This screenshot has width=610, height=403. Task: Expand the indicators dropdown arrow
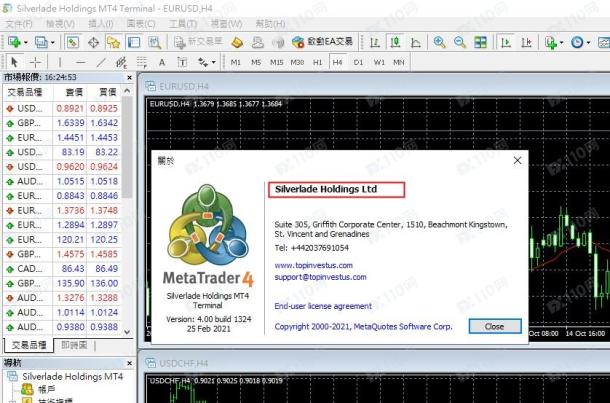click(561, 42)
